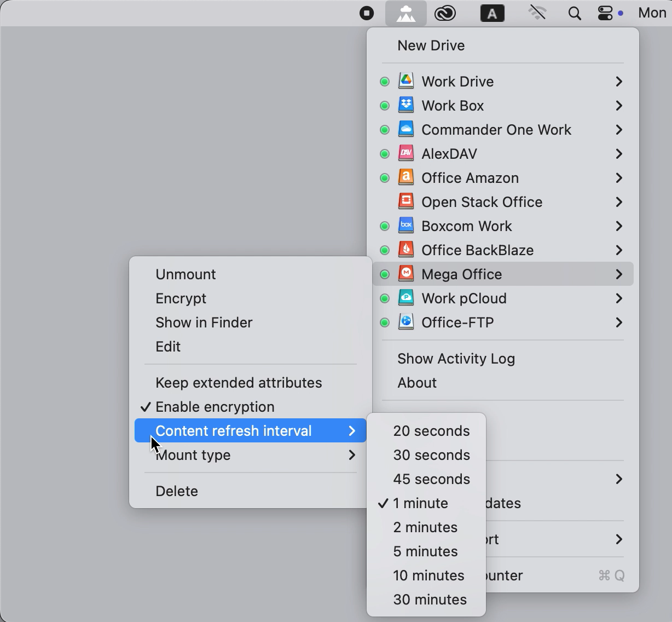Click the Mega icon for Mega Office
Image resolution: width=672 pixels, height=622 pixels.
pyautogui.click(x=406, y=274)
